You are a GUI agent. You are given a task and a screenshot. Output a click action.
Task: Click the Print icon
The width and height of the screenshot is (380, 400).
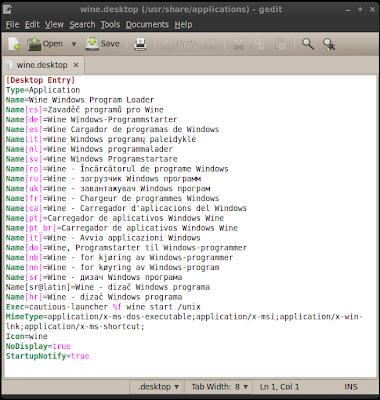point(140,44)
